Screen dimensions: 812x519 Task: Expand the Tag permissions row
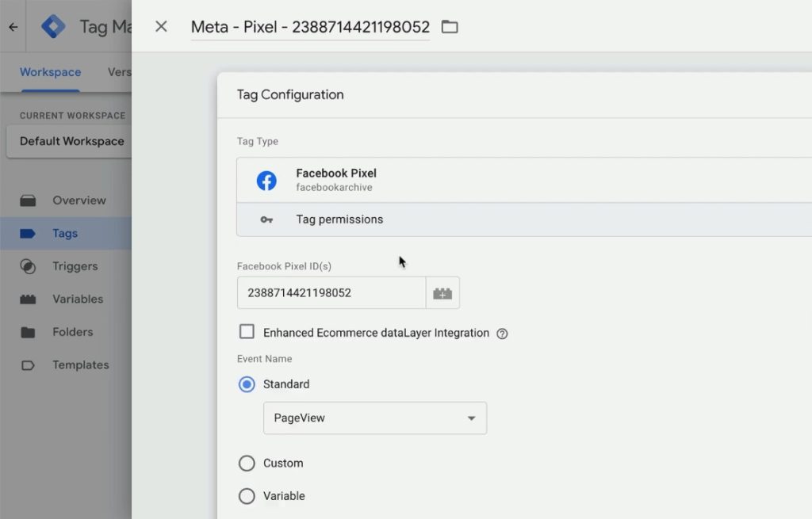click(x=524, y=219)
